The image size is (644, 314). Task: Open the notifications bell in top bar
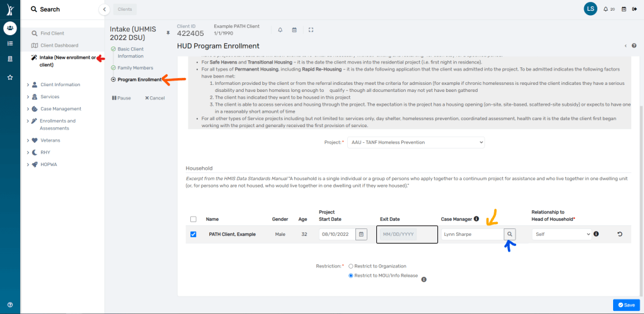606,9
